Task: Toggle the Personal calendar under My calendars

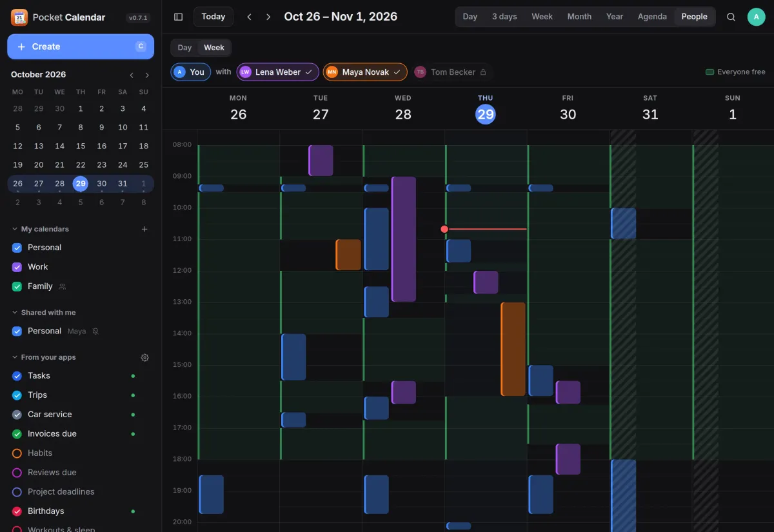Action: click(x=17, y=248)
